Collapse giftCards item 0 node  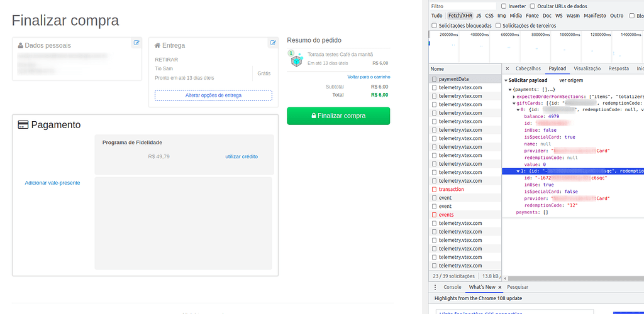(518, 110)
